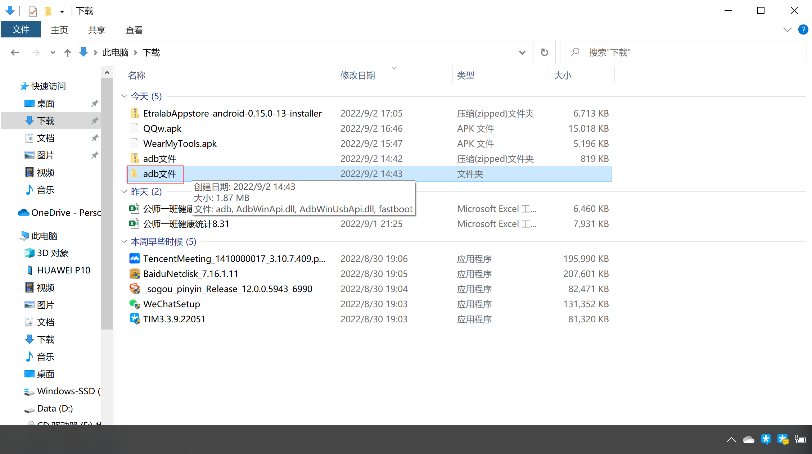812x454 pixels.
Task: Switch to the 查看 ribbon tab
Action: pos(134,30)
